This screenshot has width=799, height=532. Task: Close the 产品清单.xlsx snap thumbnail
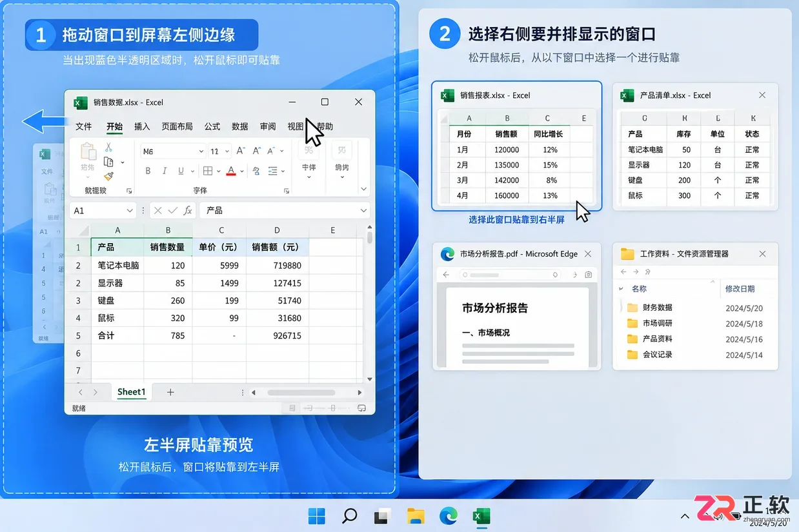pos(762,95)
